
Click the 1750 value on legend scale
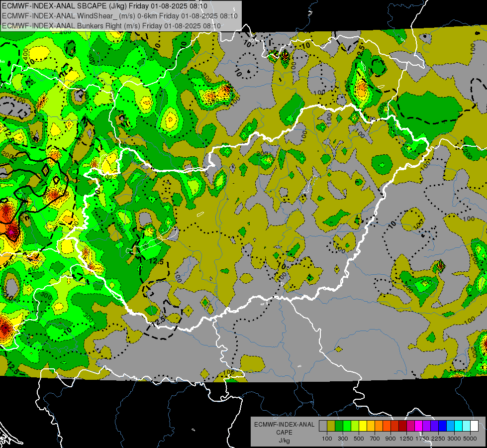(x=422, y=439)
